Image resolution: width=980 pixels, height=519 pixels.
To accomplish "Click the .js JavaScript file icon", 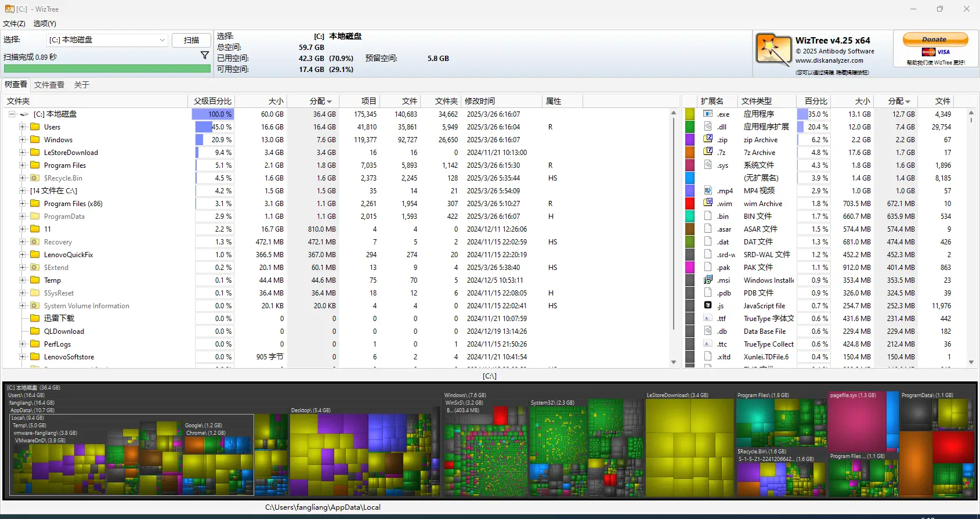I will coord(708,305).
